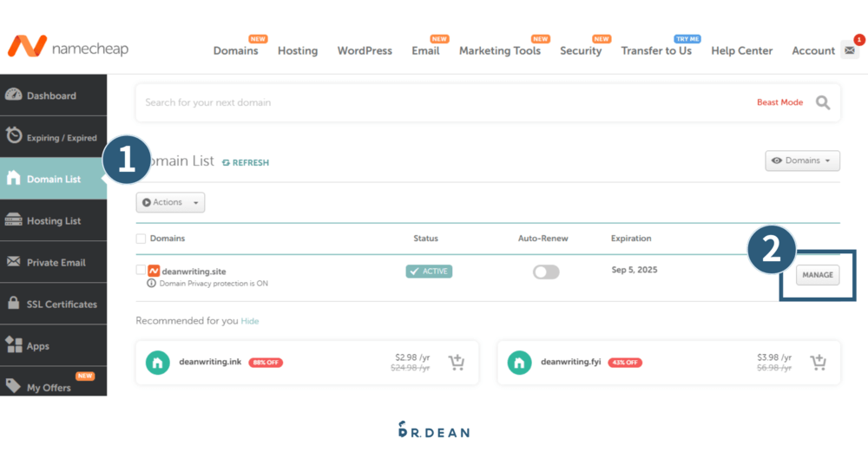Click the 88% OFF badge

pyautogui.click(x=266, y=363)
